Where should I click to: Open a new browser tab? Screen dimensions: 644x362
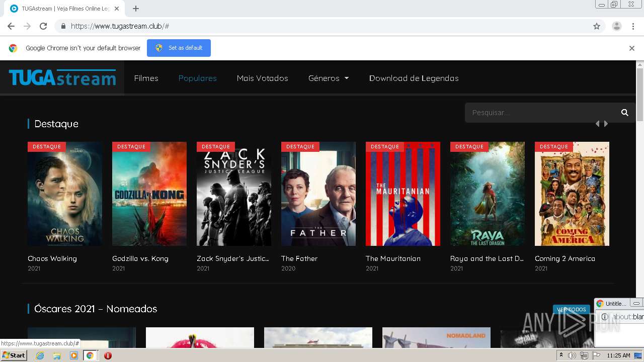(136, 9)
